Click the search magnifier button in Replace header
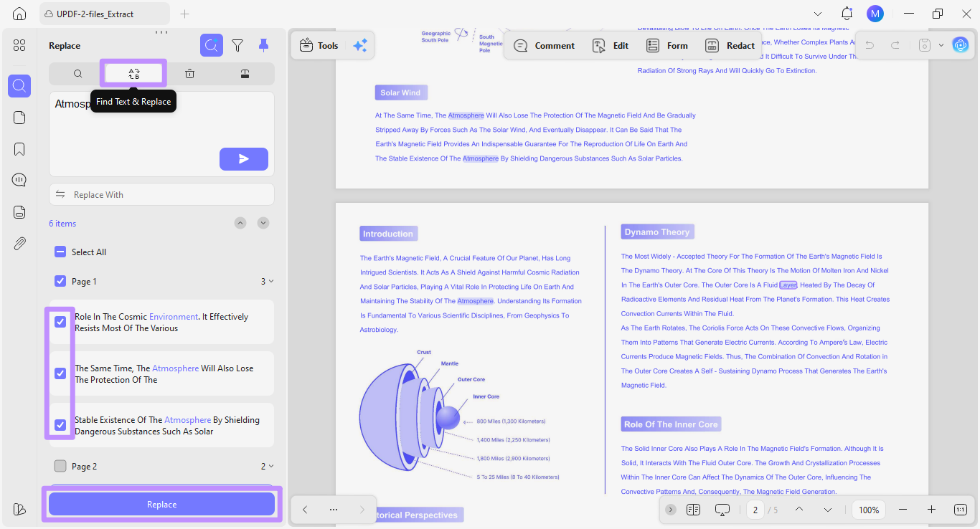This screenshot has height=529, width=980. pyautogui.click(x=212, y=45)
